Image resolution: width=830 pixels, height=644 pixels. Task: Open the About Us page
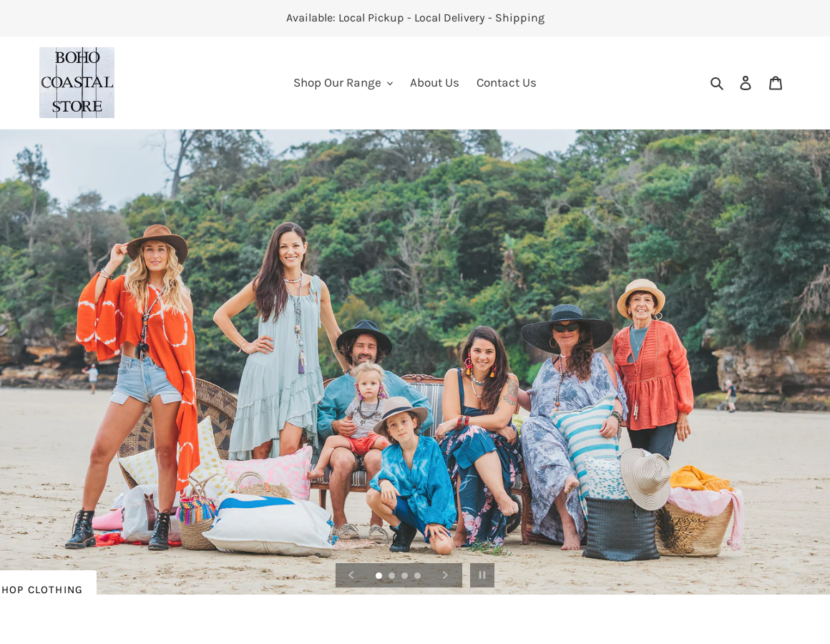[434, 83]
